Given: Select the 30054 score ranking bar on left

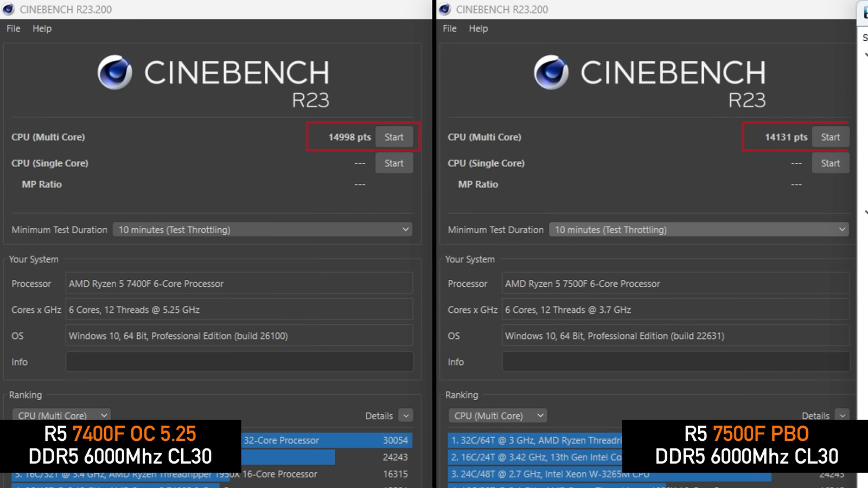Looking at the screenshot, I should tap(325, 440).
